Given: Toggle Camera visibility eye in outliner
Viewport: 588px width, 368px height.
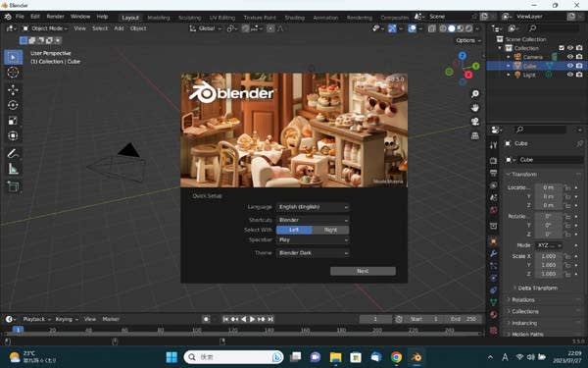Looking at the screenshot, I should 570,57.
